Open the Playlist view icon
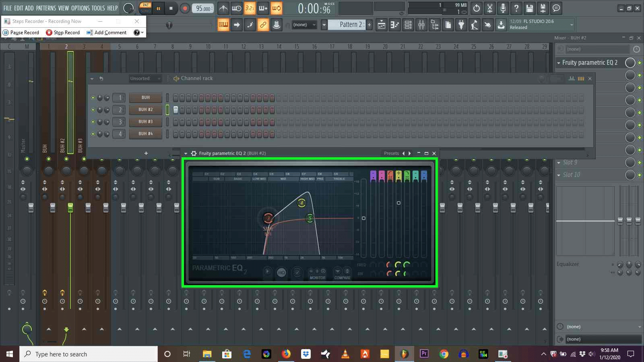 tap(382, 25)
